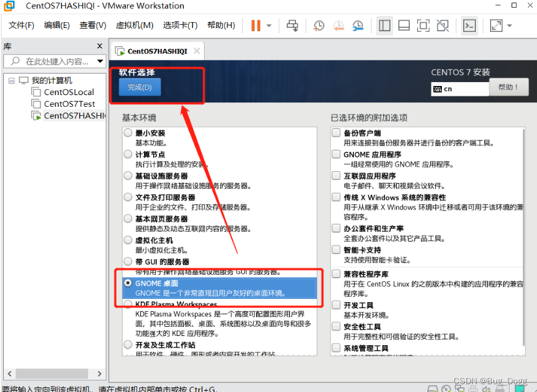Click the 帮助！ help button

click(508, 87)
